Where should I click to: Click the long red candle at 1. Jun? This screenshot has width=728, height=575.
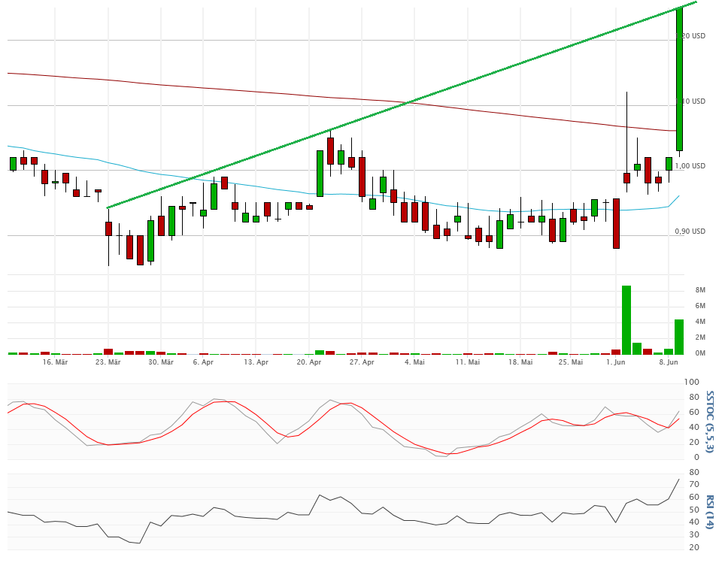616,223
